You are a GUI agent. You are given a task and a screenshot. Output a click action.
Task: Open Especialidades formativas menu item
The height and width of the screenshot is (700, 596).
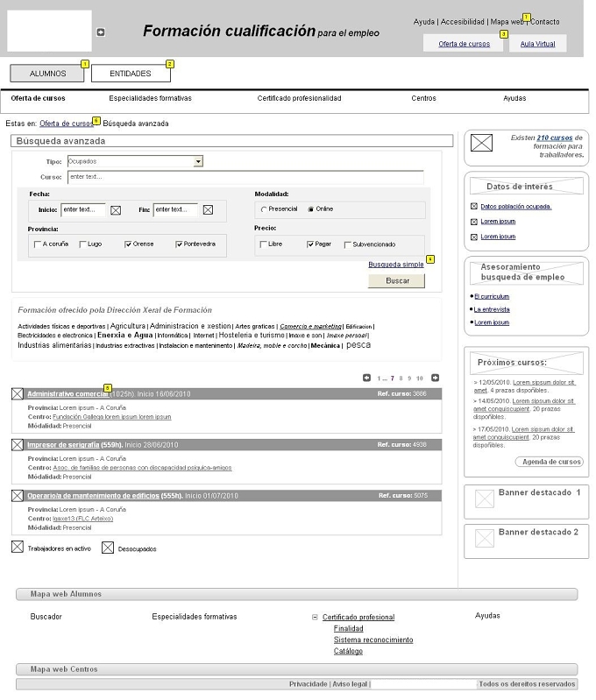click(150, 98)
